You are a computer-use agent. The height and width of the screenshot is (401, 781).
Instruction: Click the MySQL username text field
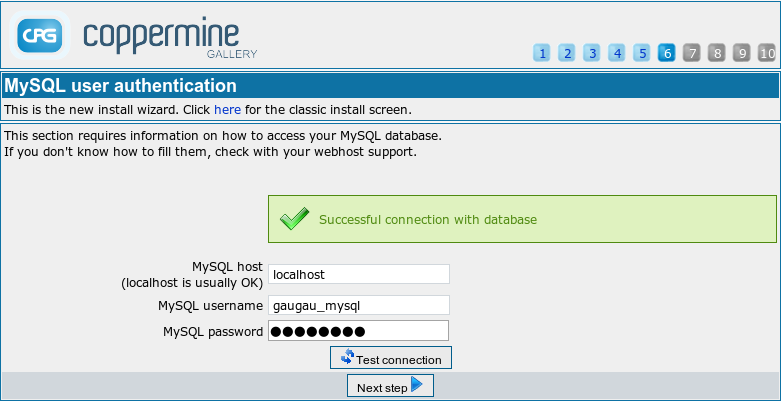pyautogui.click(x=358, y=305)
